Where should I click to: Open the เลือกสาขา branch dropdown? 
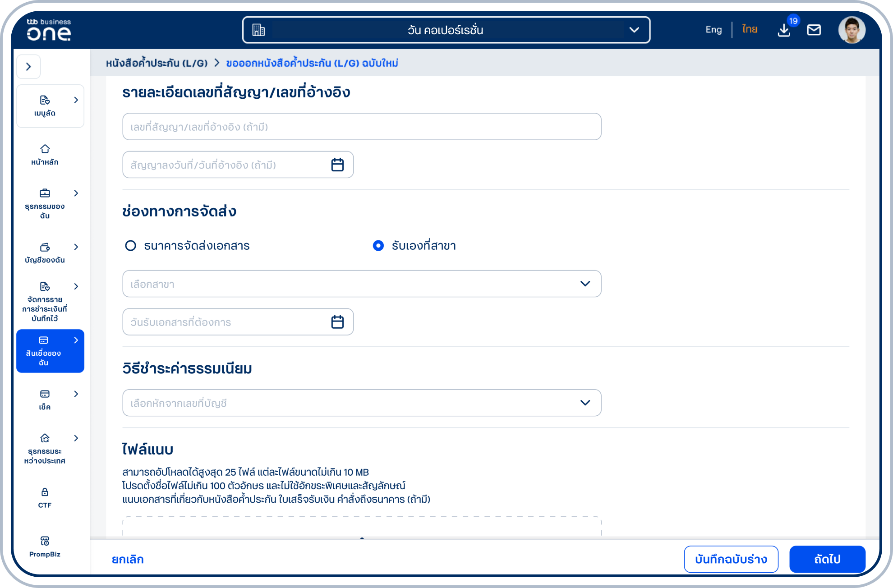[361, 284]
